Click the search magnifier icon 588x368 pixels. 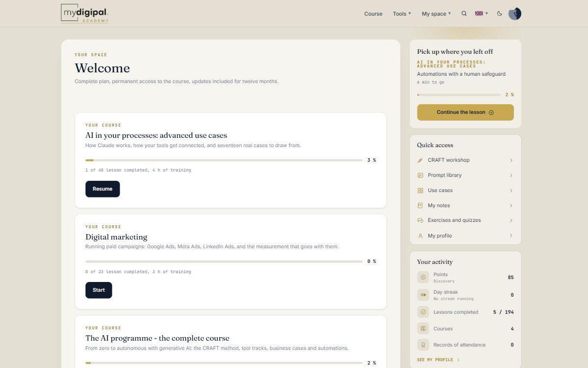pyautogui.click(x=464, y=14)
